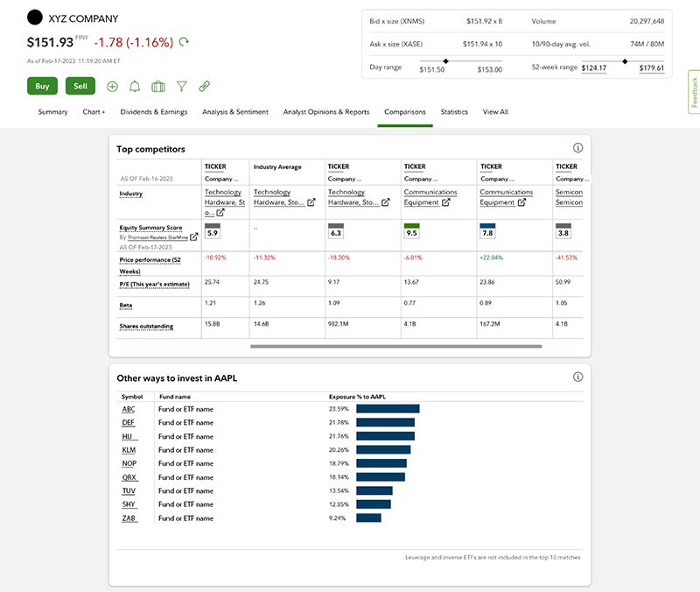The width and height of the screenshot is (700, 592).
Task: Open info icon in Other ways to invest panel
Action: [x=577, y=377]
